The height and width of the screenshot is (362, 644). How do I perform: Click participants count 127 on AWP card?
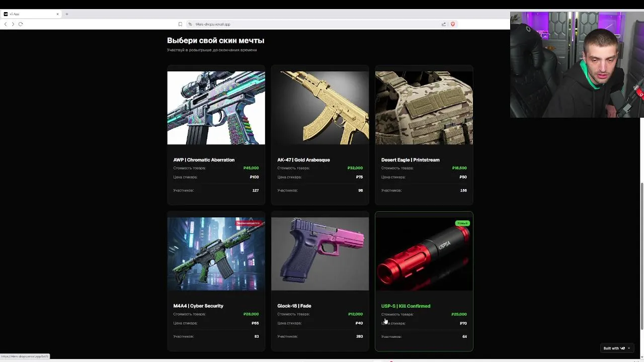(256, 191)
